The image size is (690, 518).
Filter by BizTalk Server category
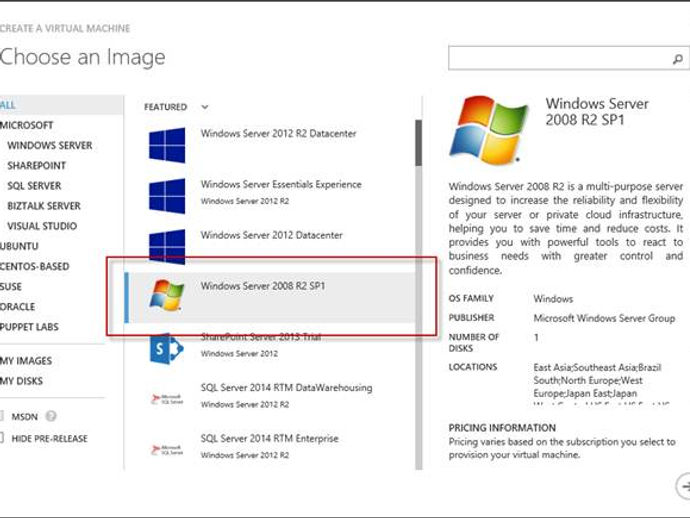click(44, 206)
